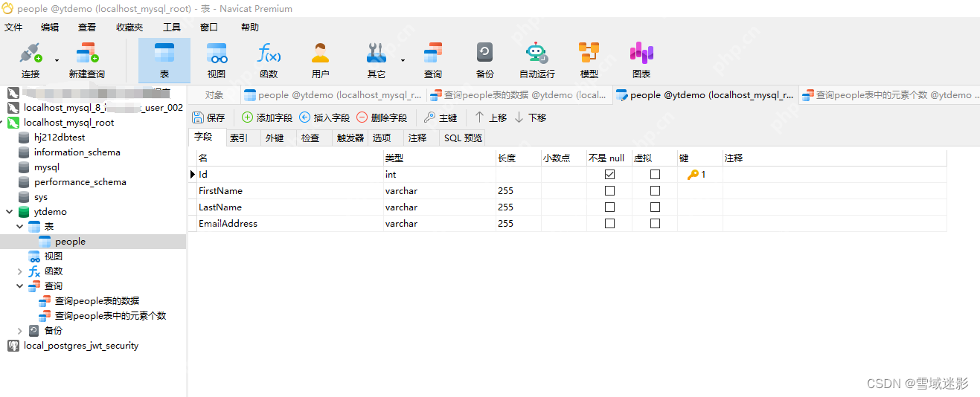Click Insert Field (插入字段) button
The width and height of the screenshot is (980, 397).
pos(324,117)
